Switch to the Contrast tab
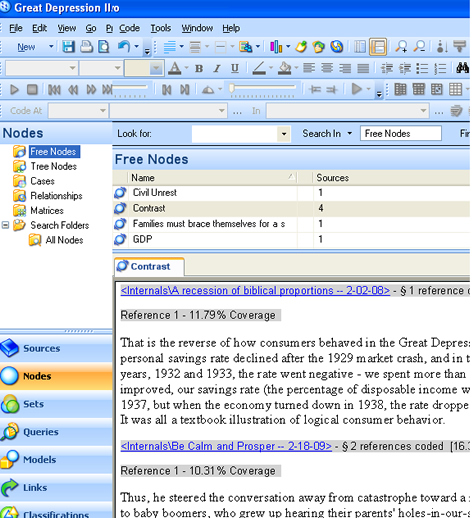Viewport: 474px width, 518px height. point(149,267)
